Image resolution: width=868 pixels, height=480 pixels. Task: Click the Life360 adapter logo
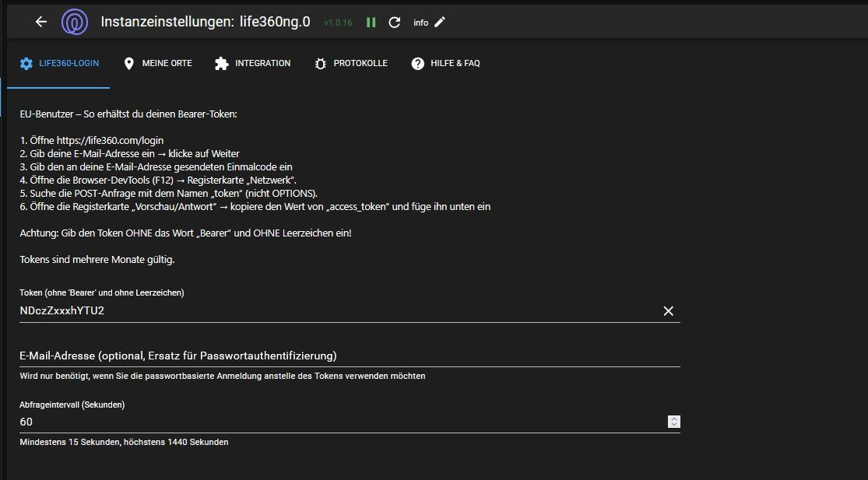pyautogui.click(x=75, y=22)
